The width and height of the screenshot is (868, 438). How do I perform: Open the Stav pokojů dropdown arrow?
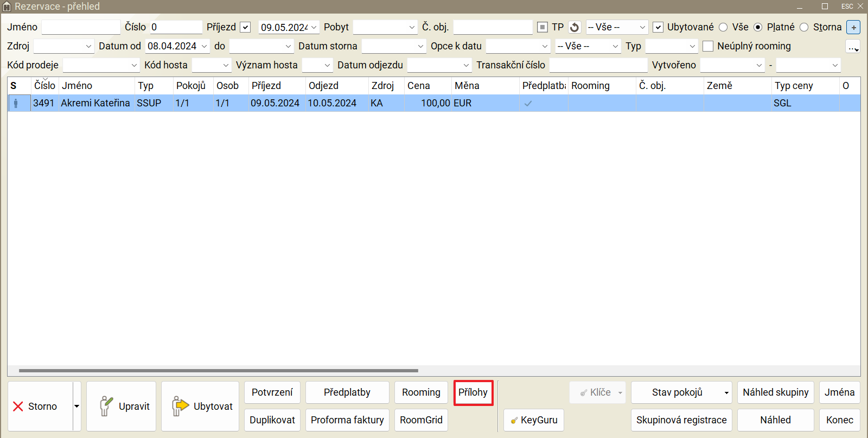[x=726, y=392]
